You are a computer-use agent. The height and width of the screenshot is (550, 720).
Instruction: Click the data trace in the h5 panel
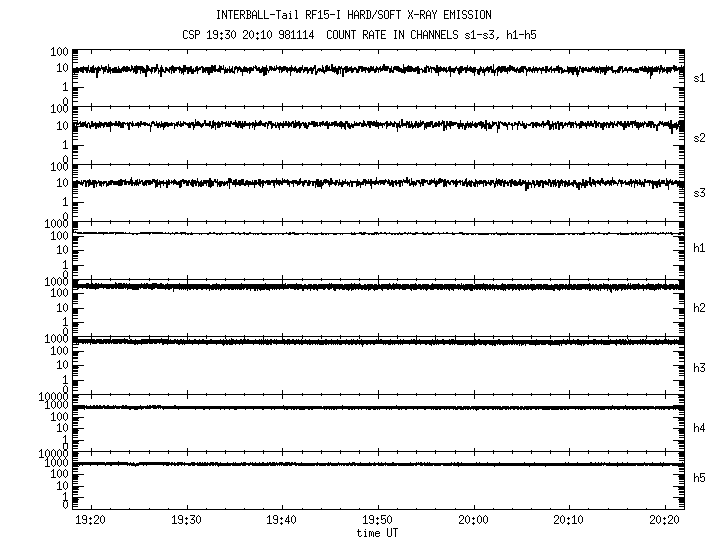pos(380,464)
